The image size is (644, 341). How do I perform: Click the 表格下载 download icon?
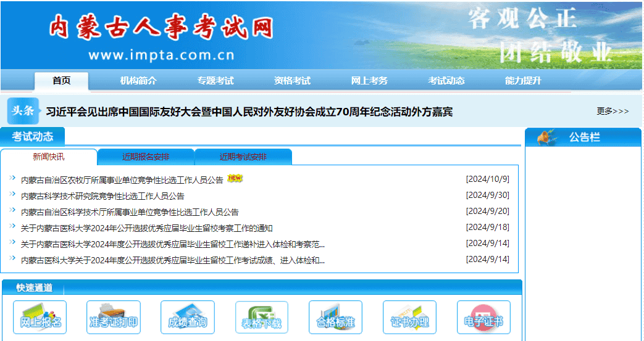(262, 317)
